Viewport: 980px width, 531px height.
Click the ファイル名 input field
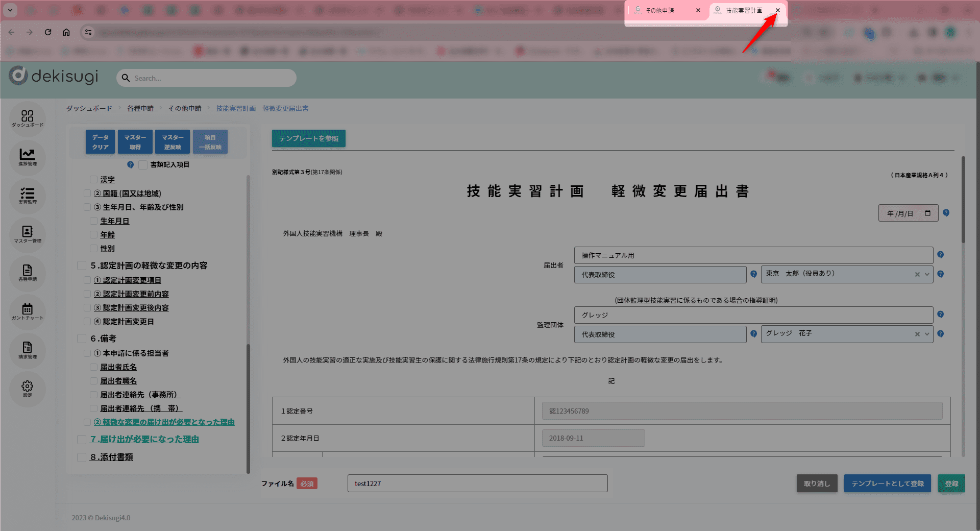coord(477,484)
